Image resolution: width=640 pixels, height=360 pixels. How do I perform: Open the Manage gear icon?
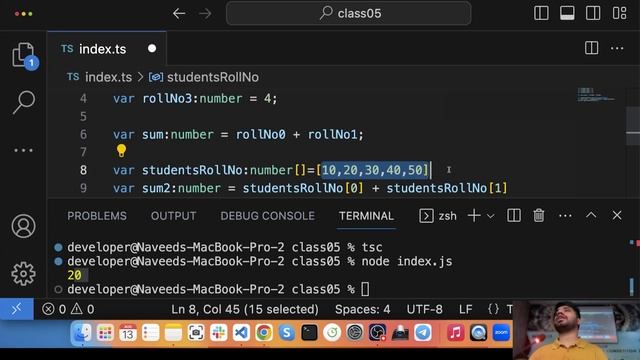pyautogui.click(x=23, y=273)
